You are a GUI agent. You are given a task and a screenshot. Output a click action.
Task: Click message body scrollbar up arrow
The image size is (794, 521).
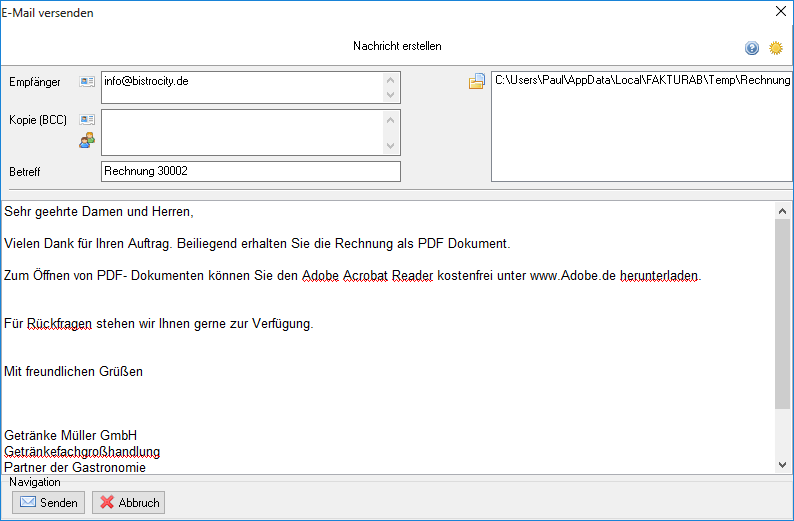[782, 211]
